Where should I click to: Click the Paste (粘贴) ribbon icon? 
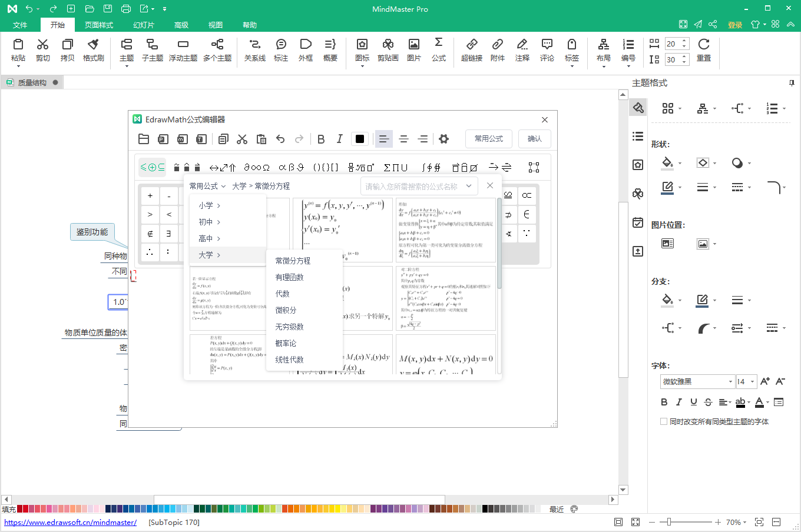click(18, 45)
